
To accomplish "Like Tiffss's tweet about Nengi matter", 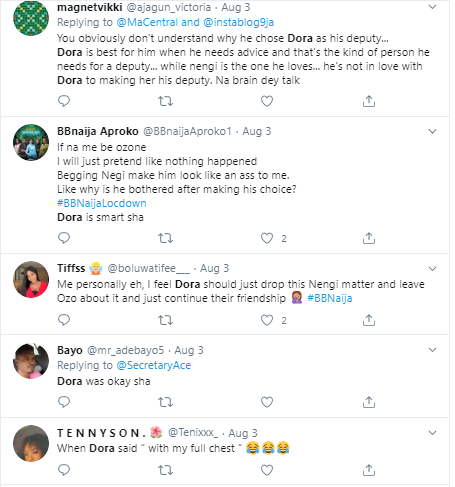I will tap(267, 320).
